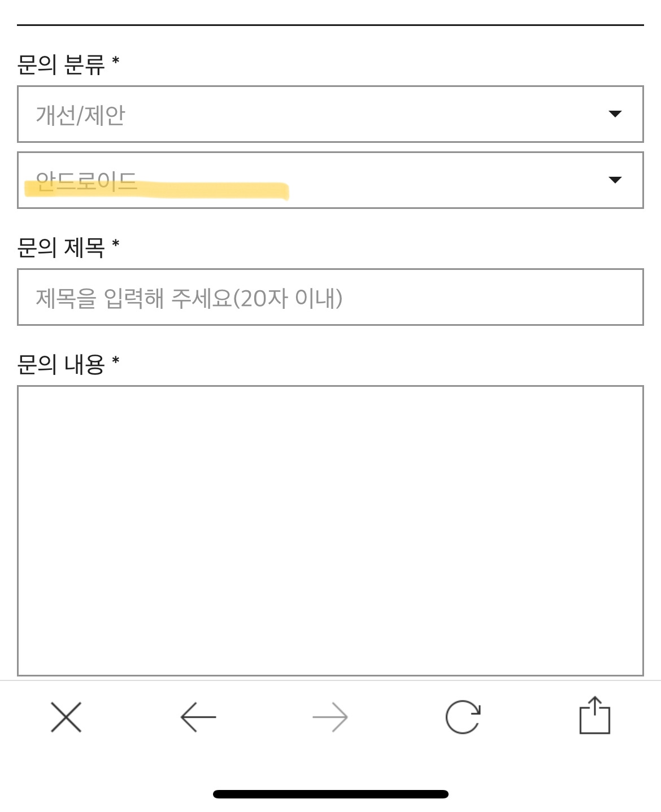Open the share sheet icon
This screenshot has width=661, height=812.
pyautogui.click(x=595, y=715)
